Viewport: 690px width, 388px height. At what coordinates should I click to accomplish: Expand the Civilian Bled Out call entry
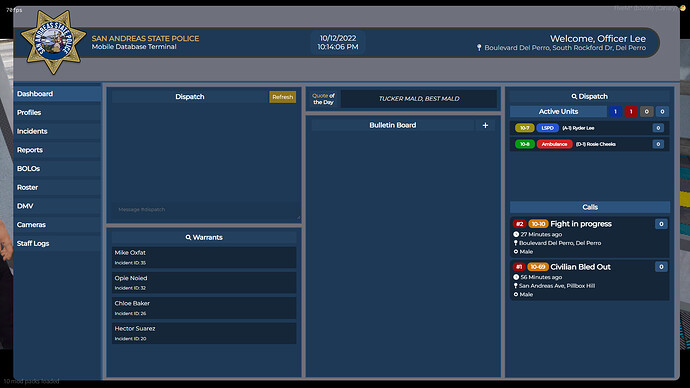[590, 280]
